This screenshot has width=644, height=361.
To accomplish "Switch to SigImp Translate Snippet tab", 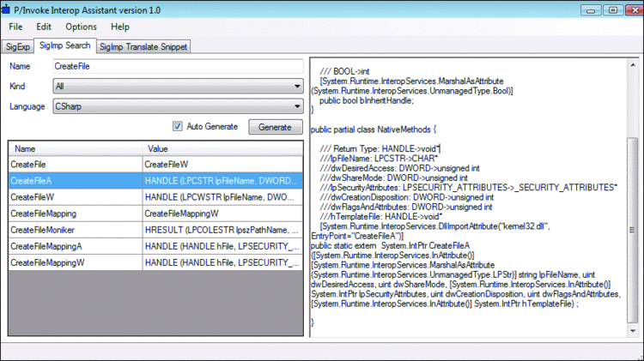I will click(x=143, y=47).
